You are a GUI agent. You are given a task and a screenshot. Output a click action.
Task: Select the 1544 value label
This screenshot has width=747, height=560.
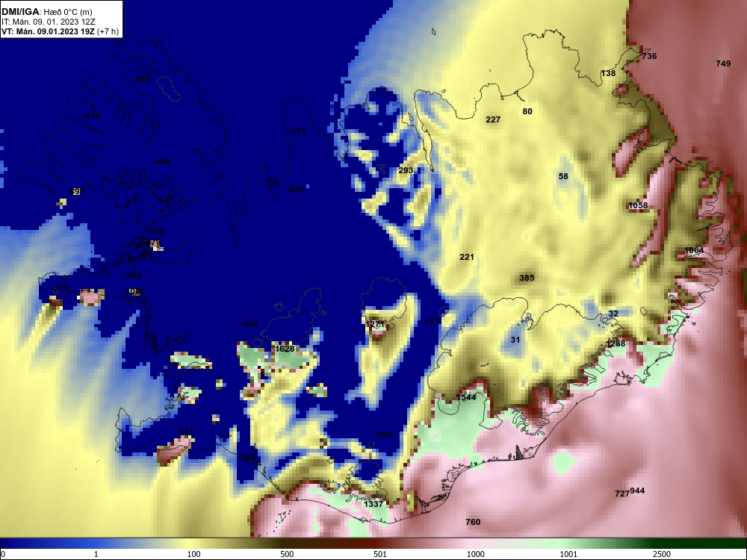point(466,397)
